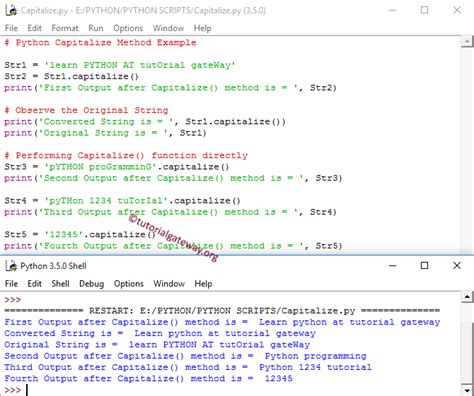Maximize the Python 3.5.0 Shell window
This screenshot has width=474, height=396.
pyautogui.click(x=424, y=266)
